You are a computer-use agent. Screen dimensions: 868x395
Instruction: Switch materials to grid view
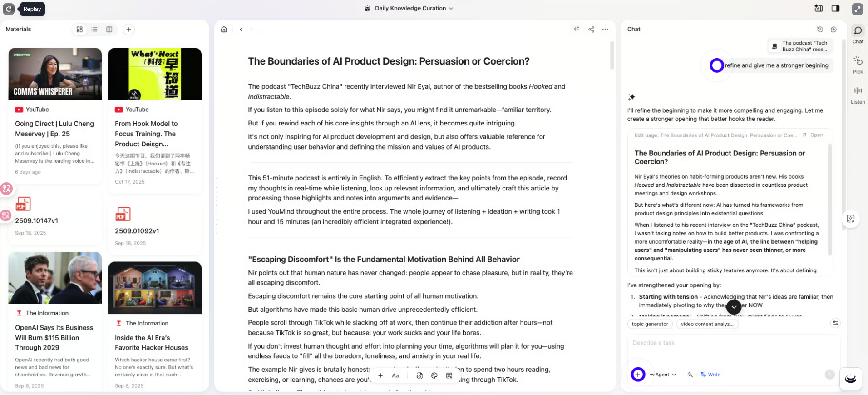tap(79, 30)
